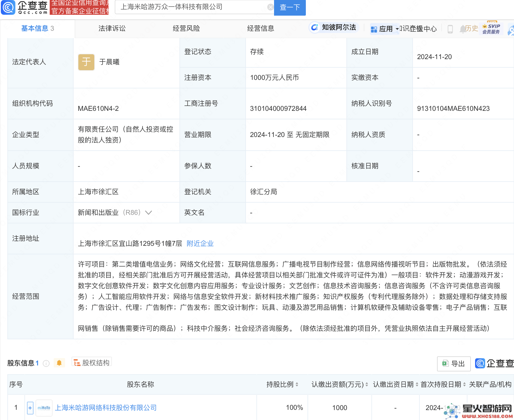The height and width of the screenshot is (420, 514).
Task: Select organization code MAE610N4-2
Action: point(98,109)
